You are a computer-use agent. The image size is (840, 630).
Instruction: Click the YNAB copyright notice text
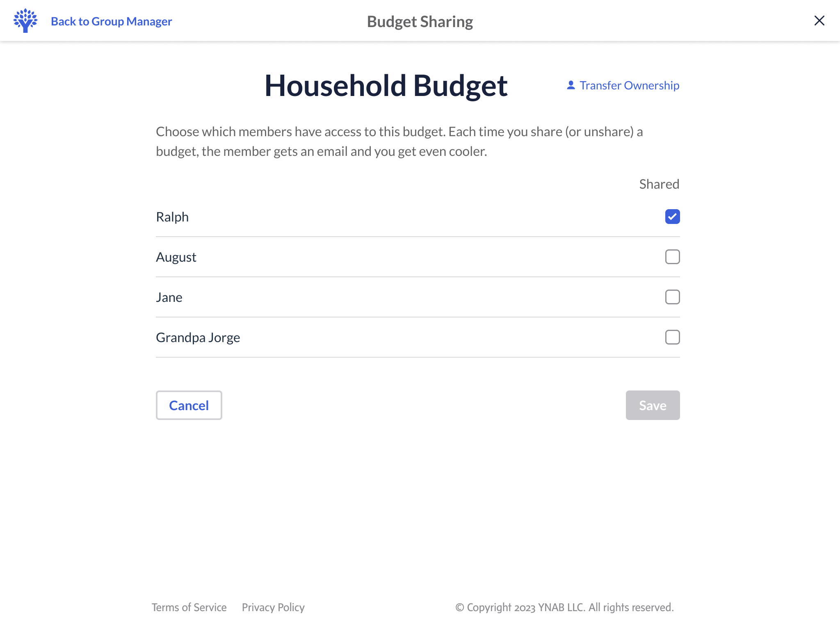pos(564,607)
